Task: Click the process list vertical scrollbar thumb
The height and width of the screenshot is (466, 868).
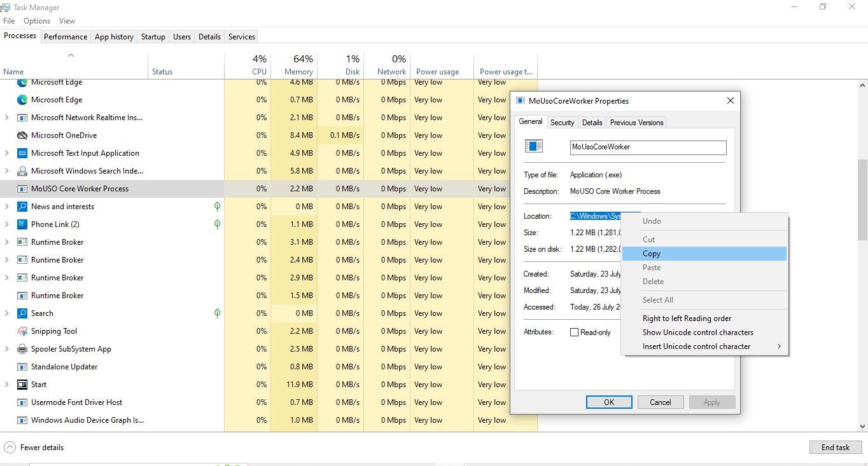Action: click(x=863, y=200)
